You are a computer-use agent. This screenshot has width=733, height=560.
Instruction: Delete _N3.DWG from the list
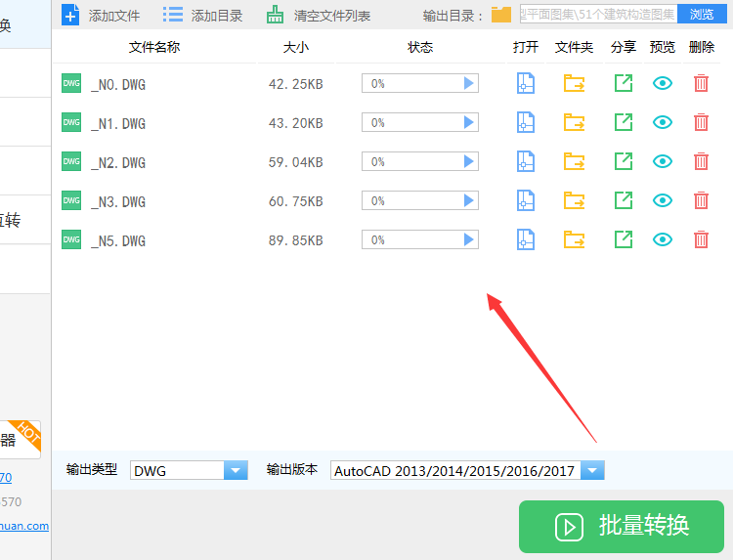tap(701, 201)
